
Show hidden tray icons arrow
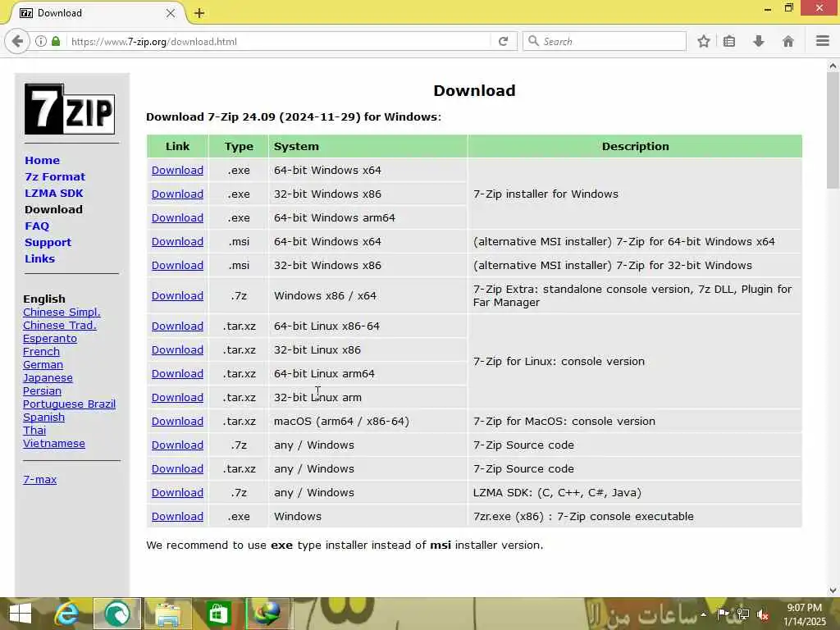tap(703, 614)
